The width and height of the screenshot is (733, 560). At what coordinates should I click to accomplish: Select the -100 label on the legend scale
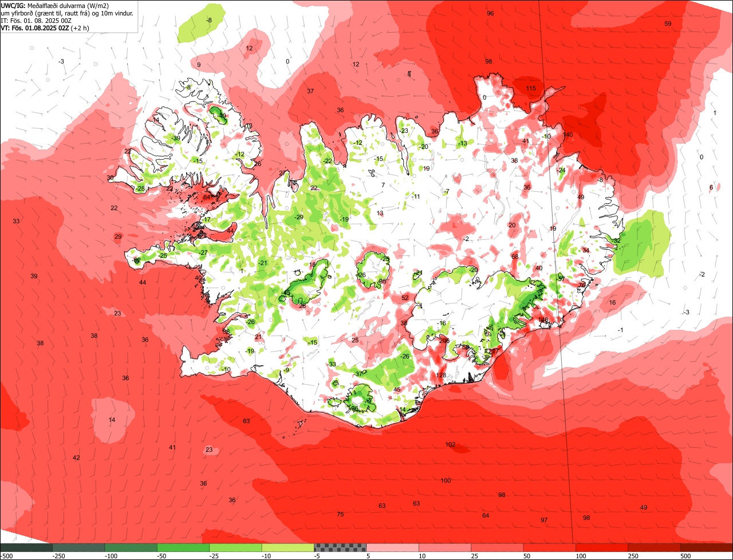[111, 556]
